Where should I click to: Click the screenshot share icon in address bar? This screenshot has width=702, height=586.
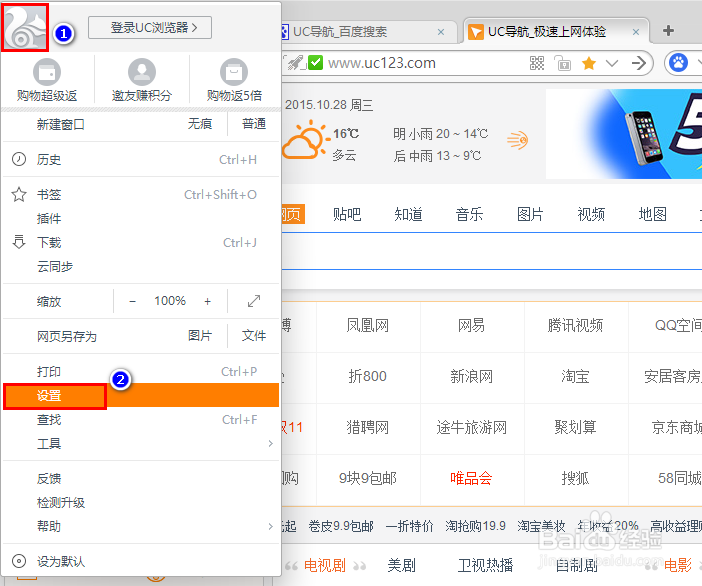pyautogui.click(x=562, y=63)
